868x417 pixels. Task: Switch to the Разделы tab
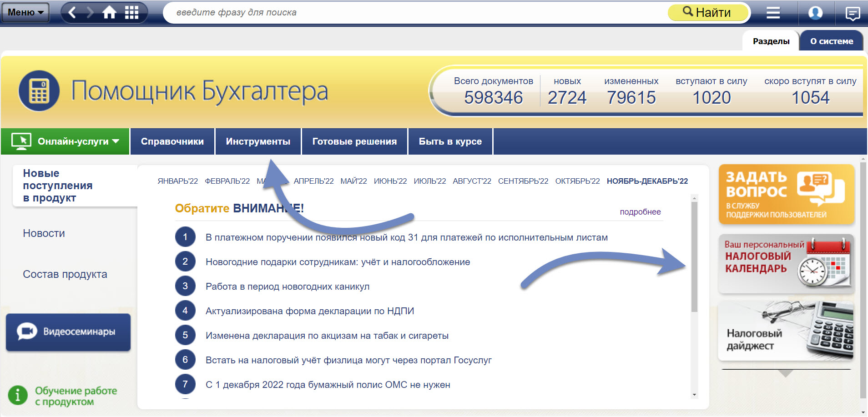[771, 41]
